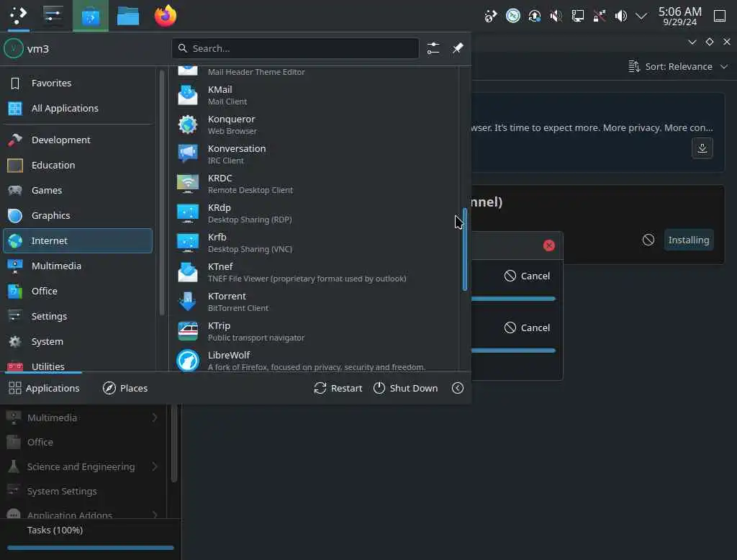Image resolution: width=737 pixels, height=560 pixels.
Task: Select Multimedia category in launcher
Action: 78,266
